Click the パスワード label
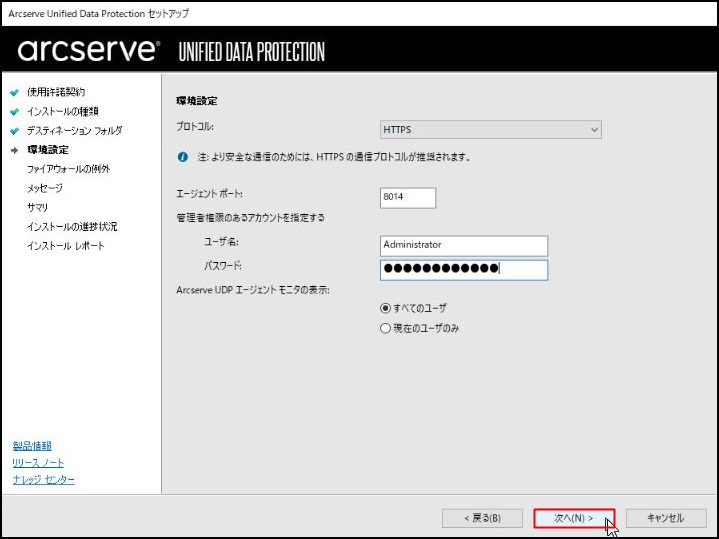This screenshot has width=719, height=539. [222, 266]
